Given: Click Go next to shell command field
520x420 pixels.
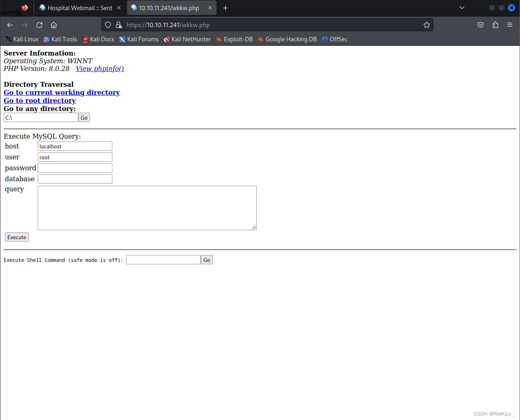Looking at the screenshot, I should pyautogui.click(x=207, y=260).
